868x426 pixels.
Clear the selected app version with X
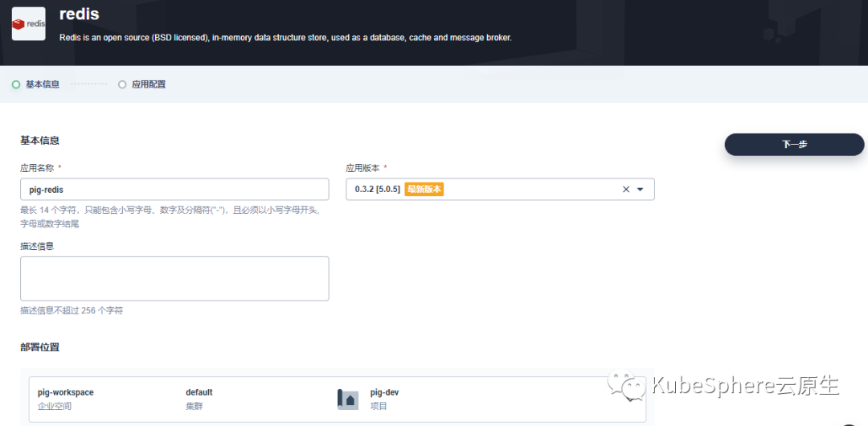(626, 190)
